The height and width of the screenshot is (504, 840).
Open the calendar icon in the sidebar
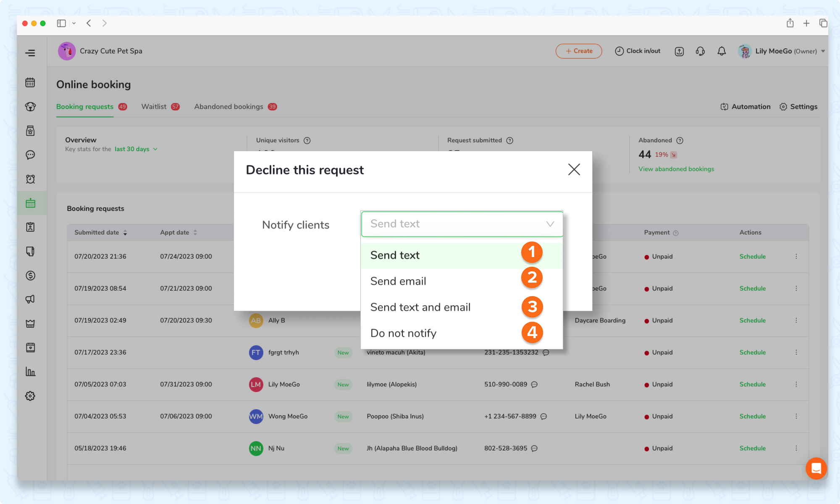click(30, 82)
